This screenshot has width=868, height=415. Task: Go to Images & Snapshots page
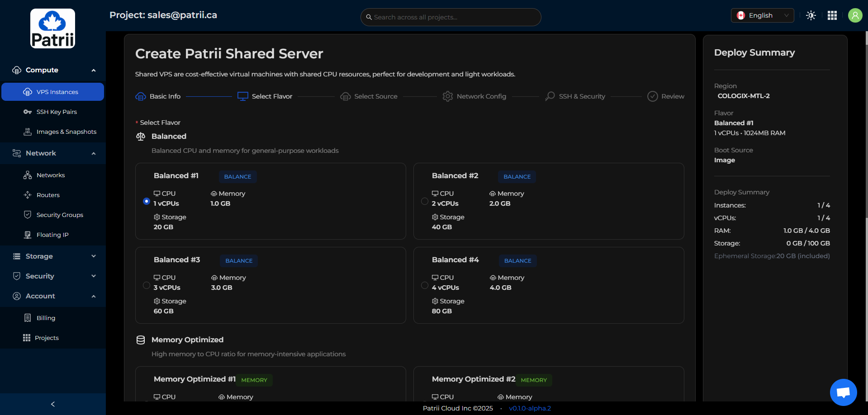(x=66, y=132)
